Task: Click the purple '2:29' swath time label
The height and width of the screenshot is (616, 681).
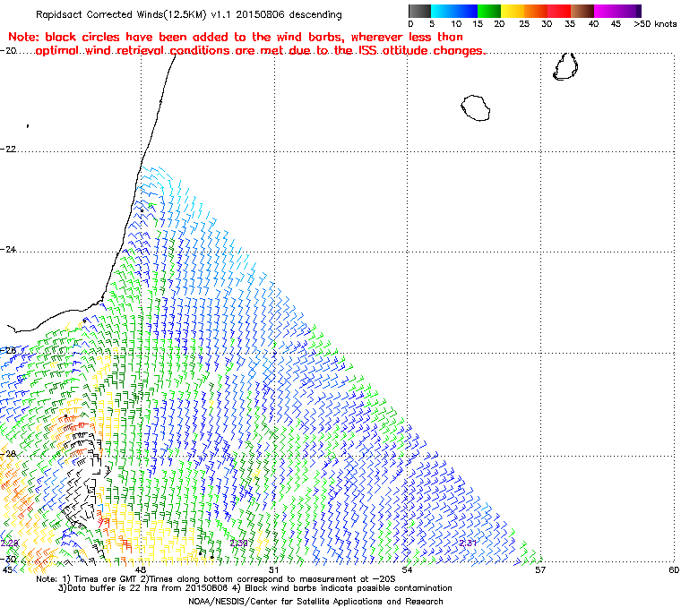Action: [10, 543]
